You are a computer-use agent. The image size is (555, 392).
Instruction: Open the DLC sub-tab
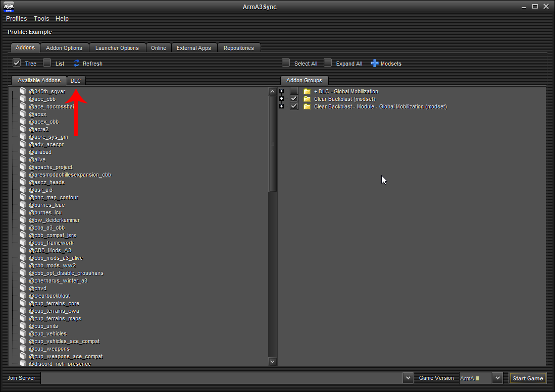pyautogui.click(x=76, y=81)
